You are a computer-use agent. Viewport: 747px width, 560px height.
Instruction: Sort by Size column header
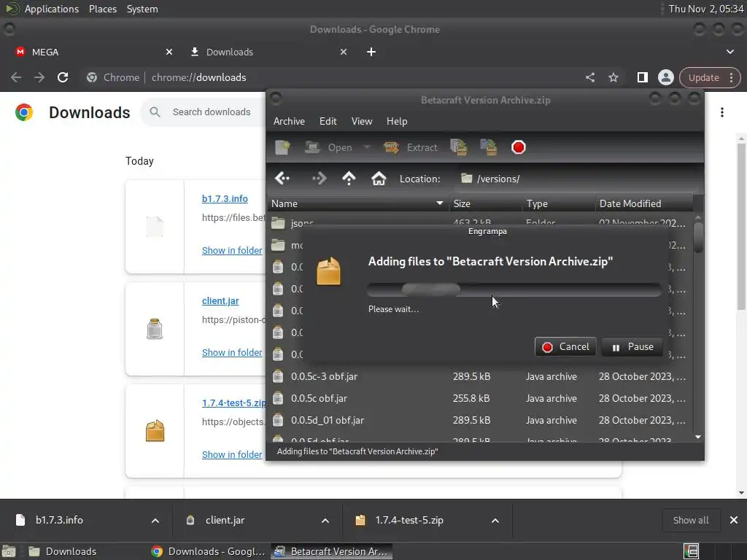(x=485, y=204)
